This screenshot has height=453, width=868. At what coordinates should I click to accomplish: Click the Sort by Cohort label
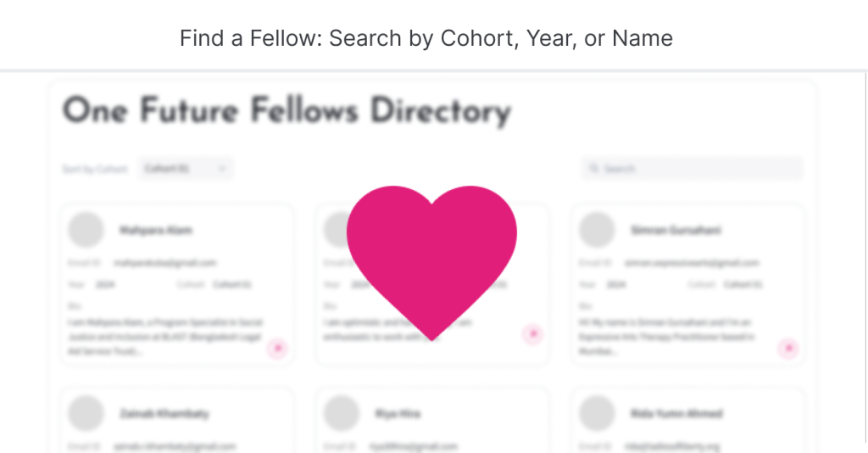[x=94, y=169]
